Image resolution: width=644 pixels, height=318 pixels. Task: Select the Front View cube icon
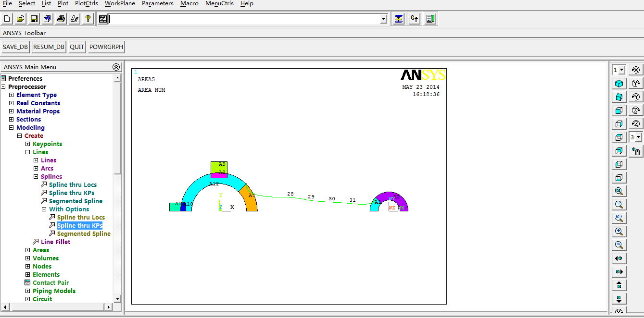pos(619,110)
